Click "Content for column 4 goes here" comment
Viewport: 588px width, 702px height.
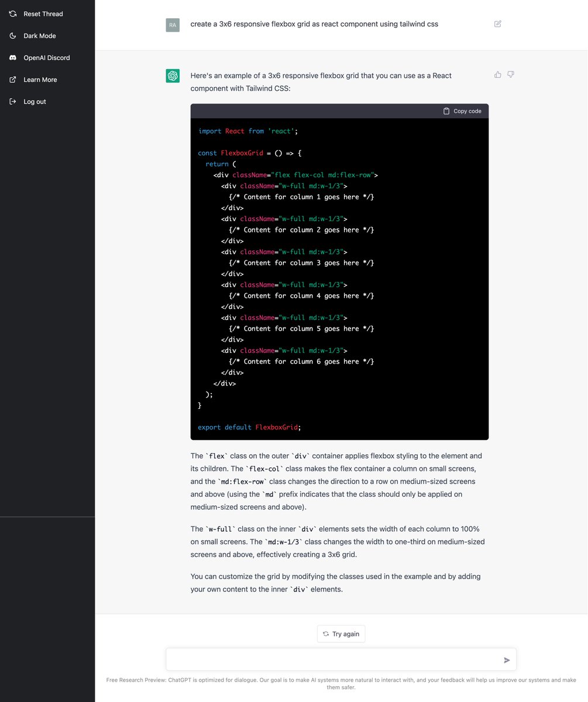click(x=301, y=295)
